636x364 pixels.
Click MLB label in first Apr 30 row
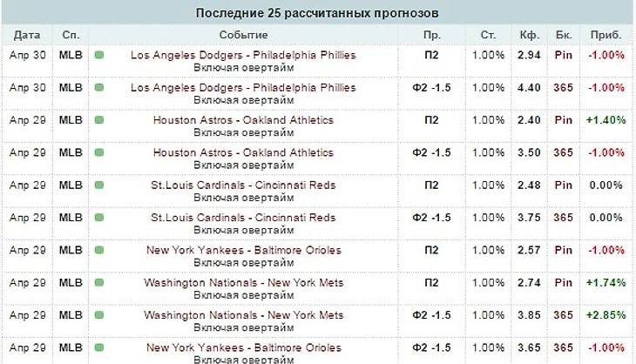[71, 55]
